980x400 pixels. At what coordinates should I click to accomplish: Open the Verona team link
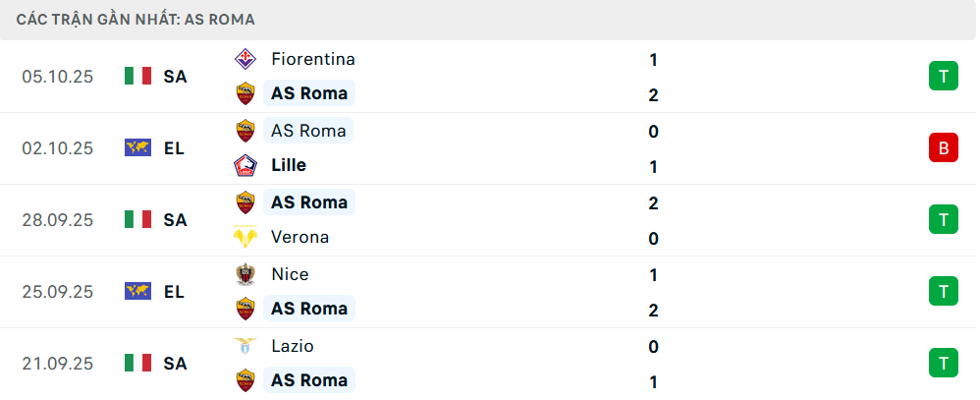click(x=299, y=237)
